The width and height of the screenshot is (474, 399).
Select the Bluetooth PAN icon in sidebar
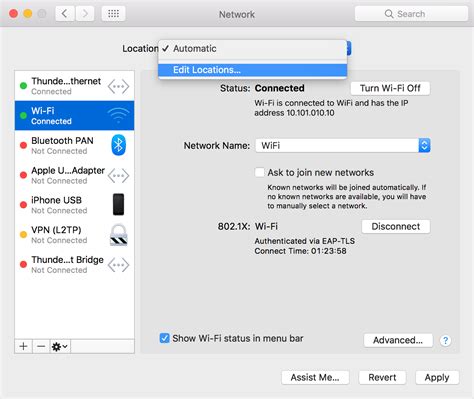pos(118,145)
